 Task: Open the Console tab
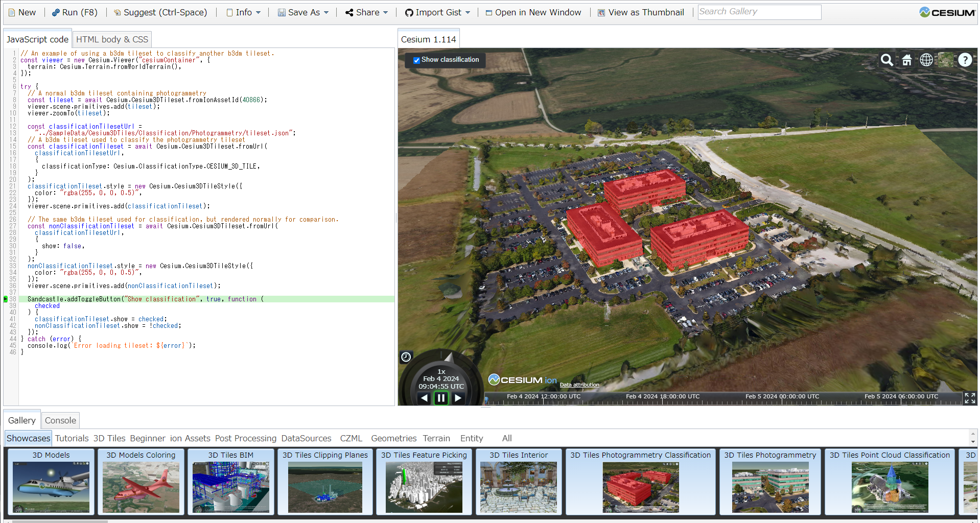60,420
